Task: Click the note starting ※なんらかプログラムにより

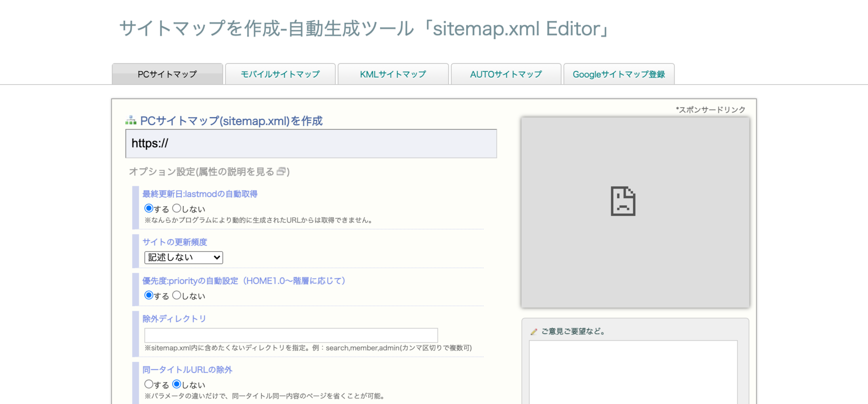Action: pos(259,220)
